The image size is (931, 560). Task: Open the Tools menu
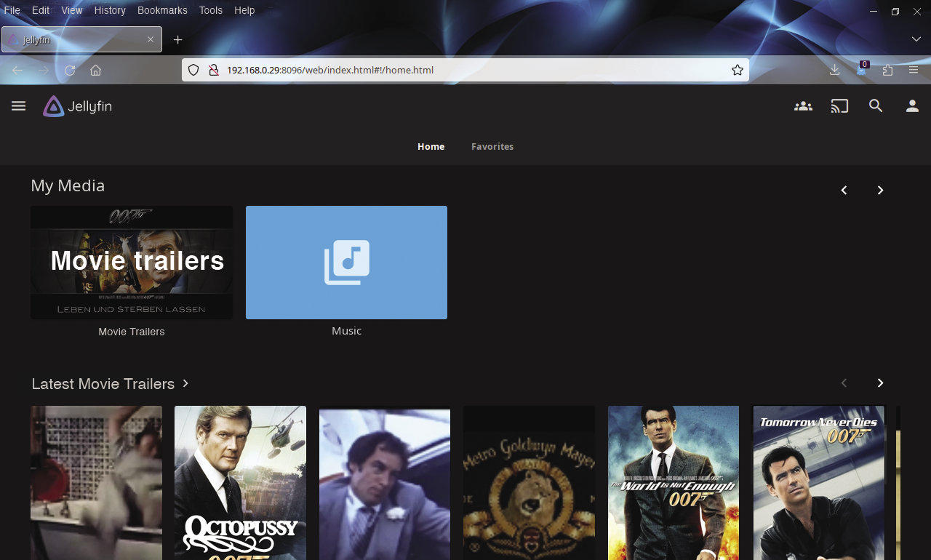pyautogui.click(x=211, y=10)
